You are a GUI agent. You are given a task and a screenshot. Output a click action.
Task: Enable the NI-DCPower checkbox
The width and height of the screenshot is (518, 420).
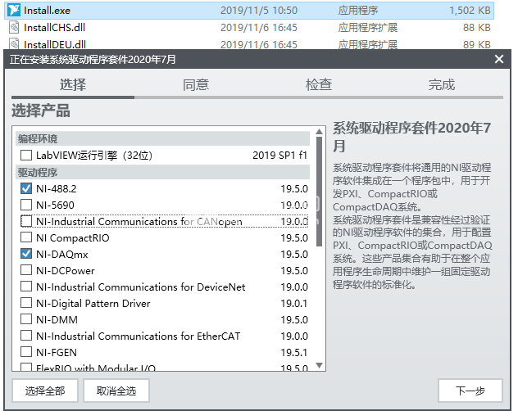[26, 270]
